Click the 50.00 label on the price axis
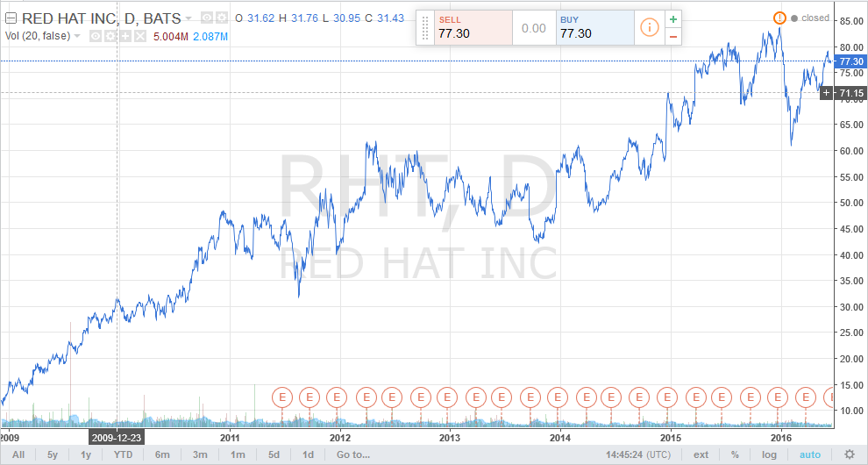The height and width of the screenshot is (465, 868). pos(851,203)
